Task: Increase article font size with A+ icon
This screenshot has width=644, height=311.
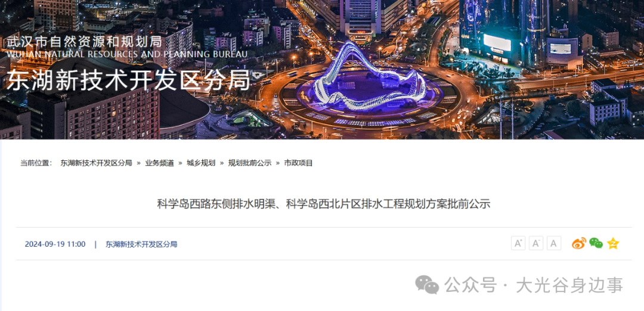Action: pos(518,243)
